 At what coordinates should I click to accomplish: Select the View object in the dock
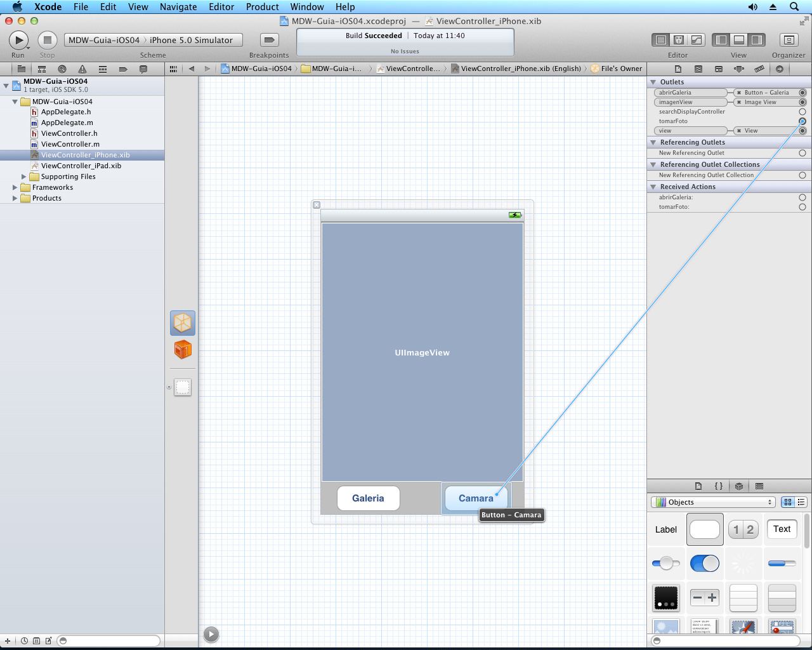183,387
